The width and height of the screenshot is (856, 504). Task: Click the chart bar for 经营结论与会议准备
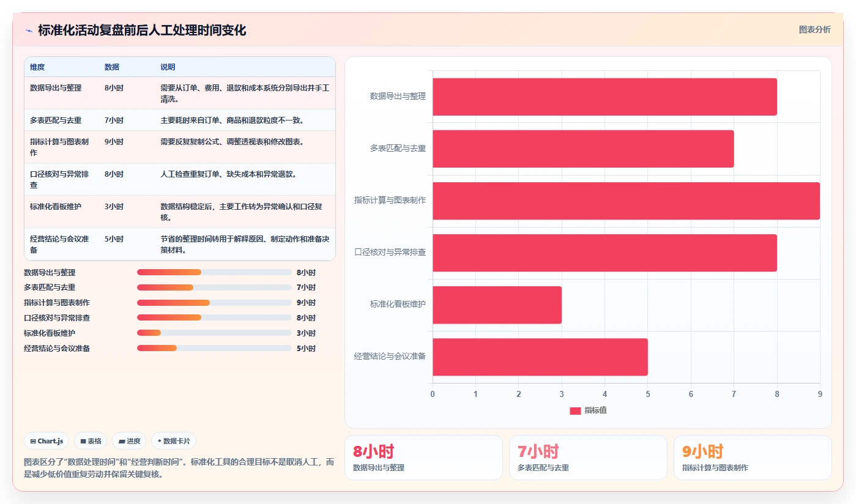pos(540,357)
